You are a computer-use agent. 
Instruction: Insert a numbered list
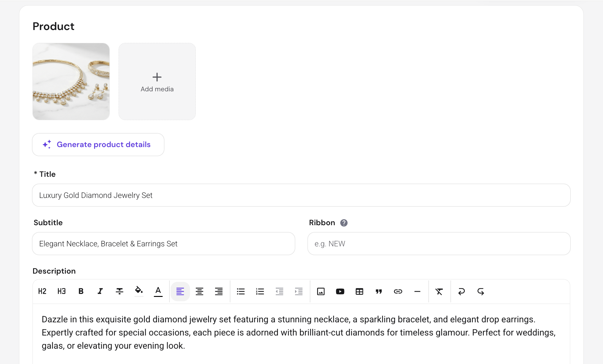(x=260, y=291)
